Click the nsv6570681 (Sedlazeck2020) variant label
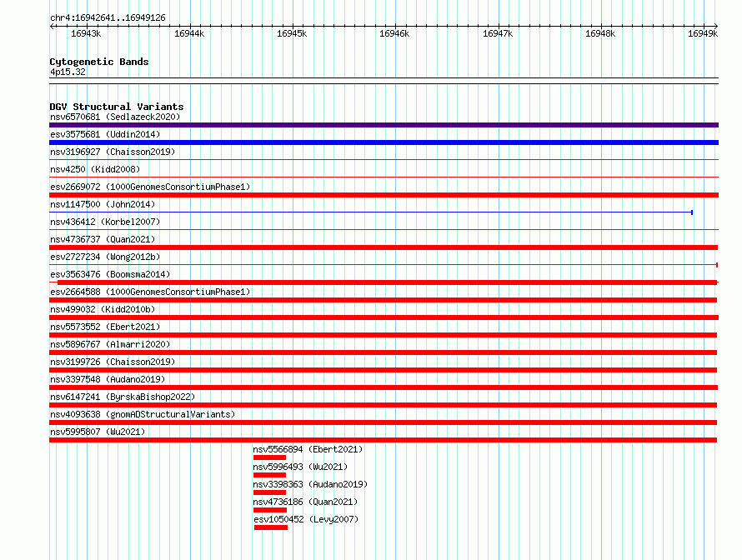 point(115,117)
